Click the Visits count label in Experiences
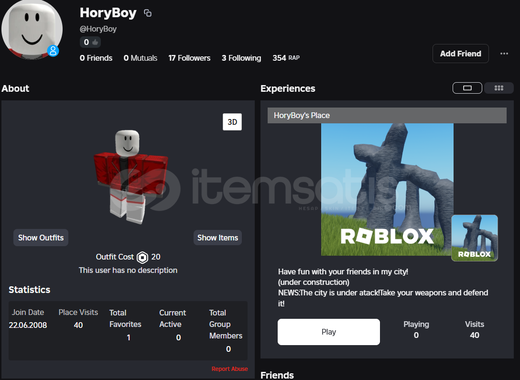This screenshot has height=380, width=520. point(474,324)
